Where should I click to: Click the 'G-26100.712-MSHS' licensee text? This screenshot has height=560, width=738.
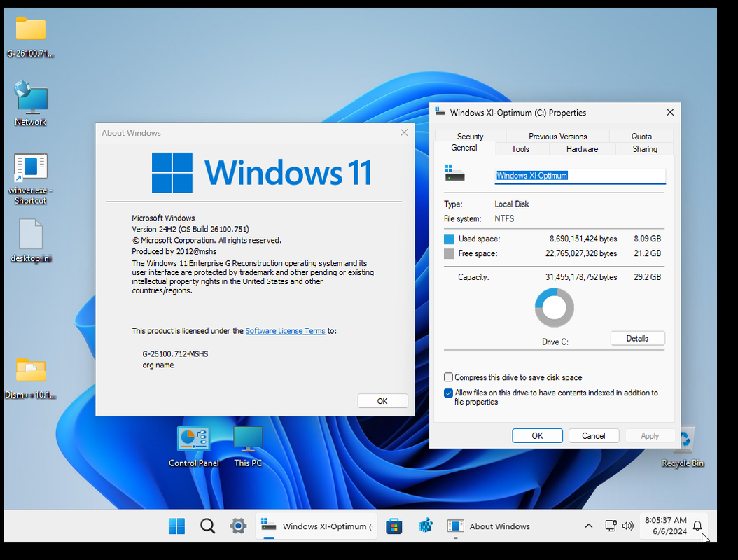[x=175, y=354]
